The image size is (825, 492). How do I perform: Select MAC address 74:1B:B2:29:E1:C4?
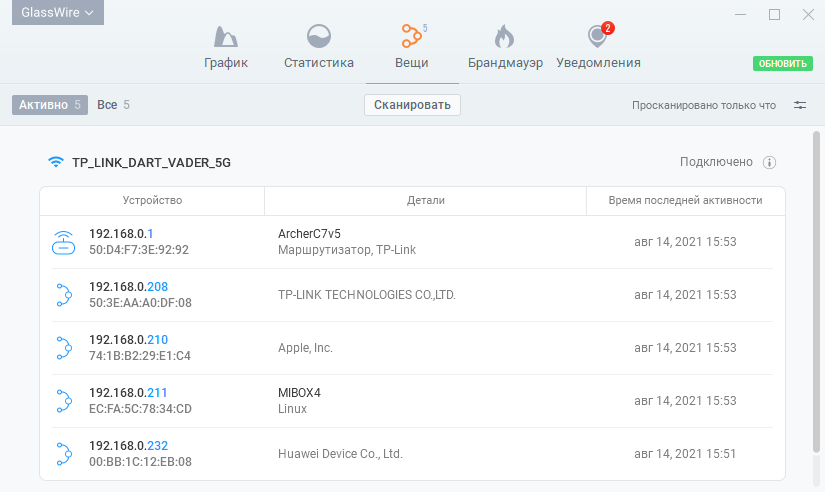click(x=140, y=356)
